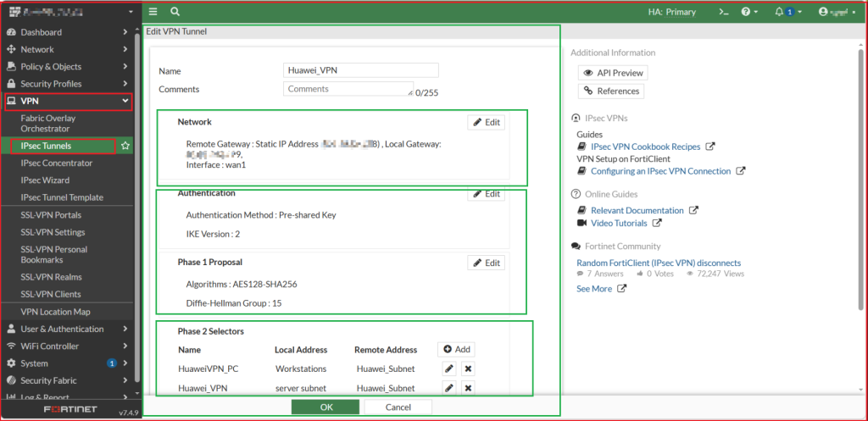Focus the Name input field
Image resolution: width=868 pixels, height=421 pixels.
pos(361,70)
